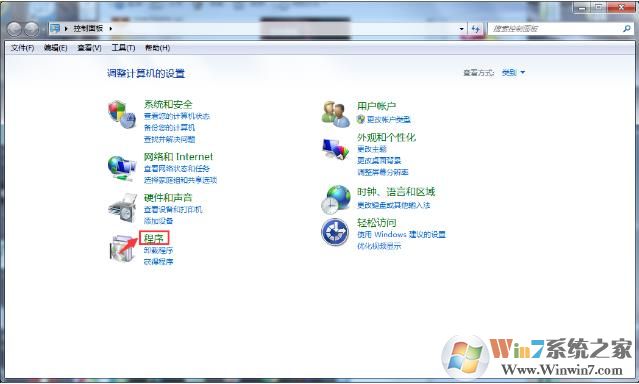
Task: Open the 轻松访问 accessibility icon
Action: pyautogui.click(x=335, y=232)
